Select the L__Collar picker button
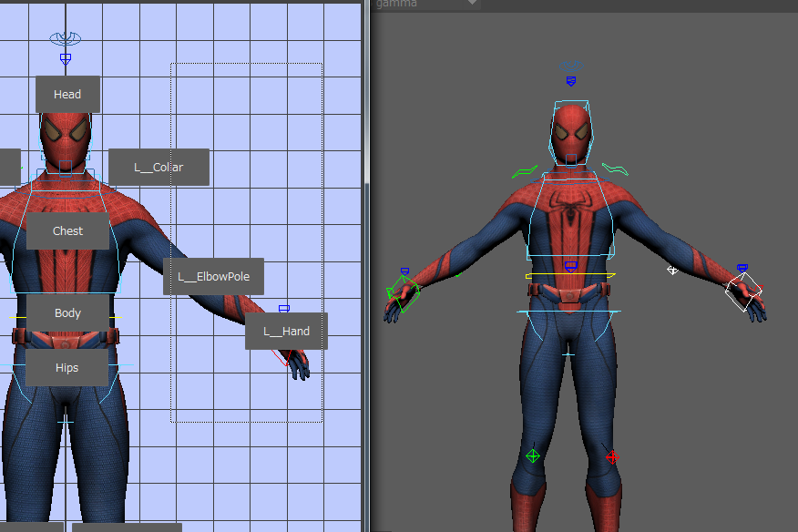 pos(159,168)
